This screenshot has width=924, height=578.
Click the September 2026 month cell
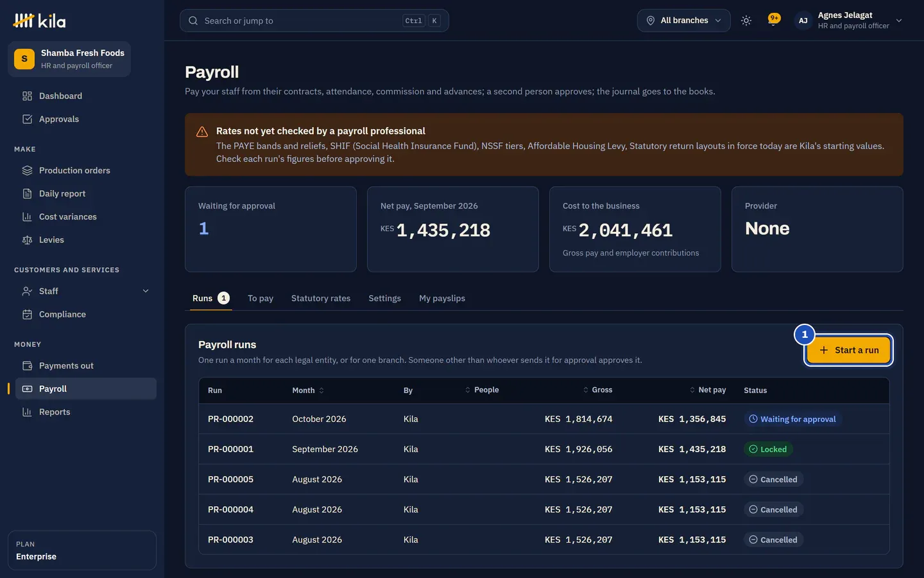[325, 449]
